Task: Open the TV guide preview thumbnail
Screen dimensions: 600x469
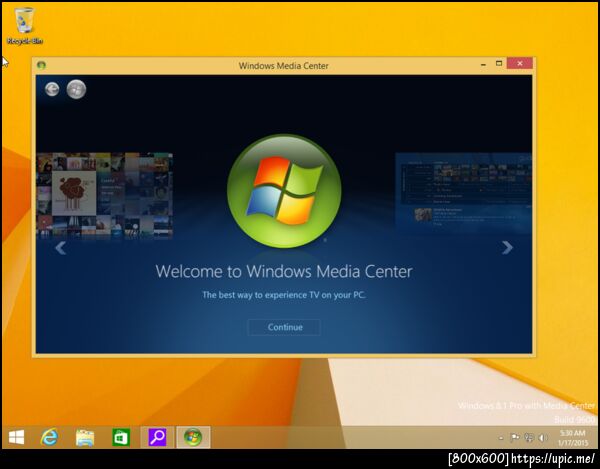Action: coord(463,193)
